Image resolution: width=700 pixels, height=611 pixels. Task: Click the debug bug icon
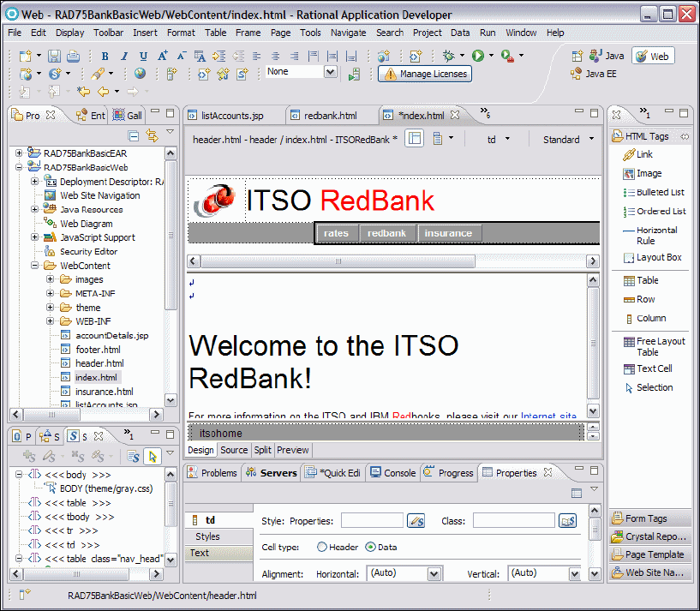pyautogui.click(x=448, y=56)
